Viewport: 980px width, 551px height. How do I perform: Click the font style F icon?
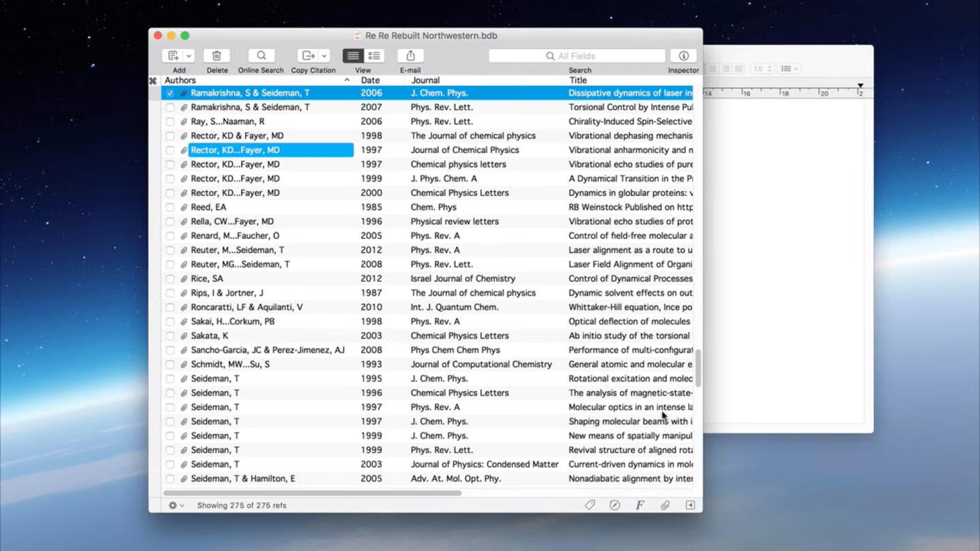coord(640,505)
